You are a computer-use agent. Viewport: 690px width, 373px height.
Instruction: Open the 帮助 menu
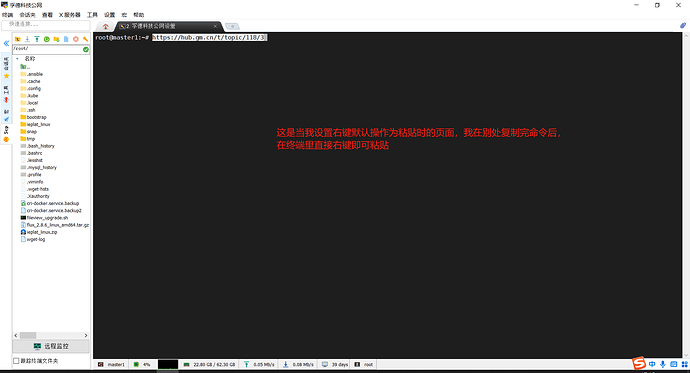pos(139,15)
